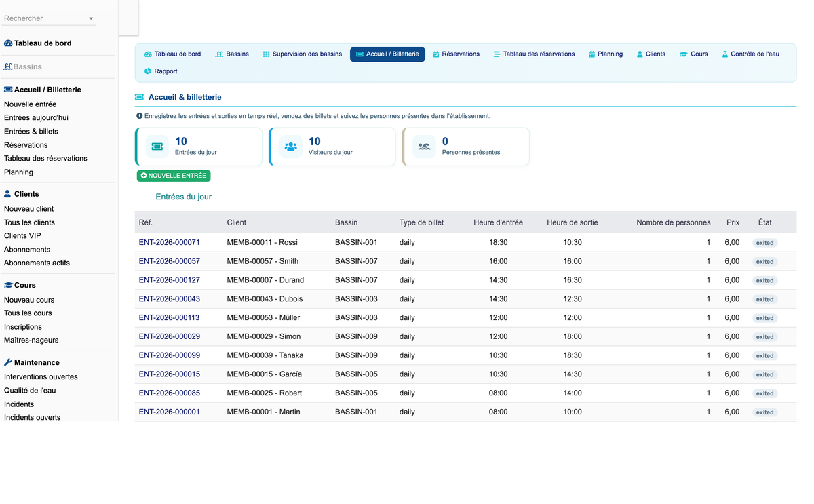This screenshot has width=814, height=504.
Task: Open Nouveau cours in sidebar
Action: pos(29,300)
